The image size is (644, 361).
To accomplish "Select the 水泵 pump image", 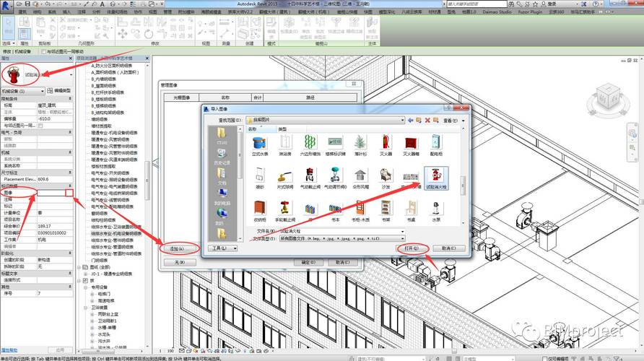I will [x=436, y=211].
